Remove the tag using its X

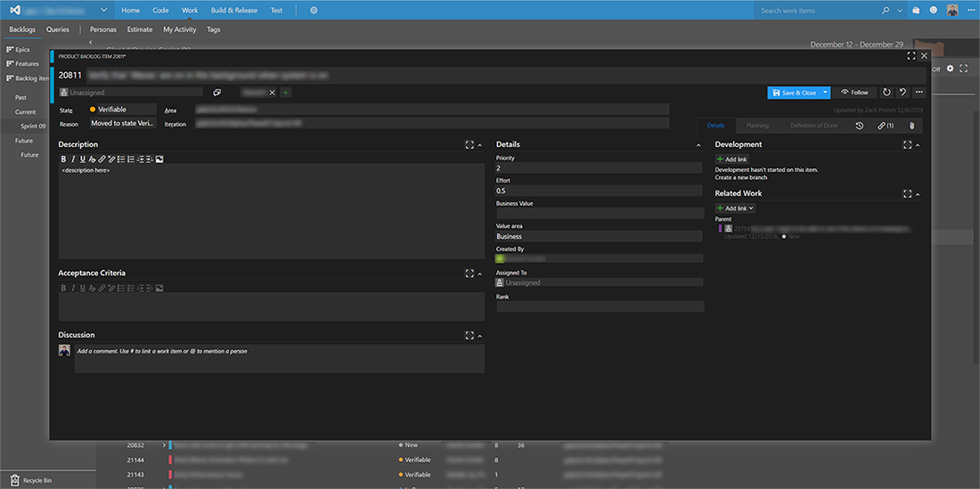point(272,93)
